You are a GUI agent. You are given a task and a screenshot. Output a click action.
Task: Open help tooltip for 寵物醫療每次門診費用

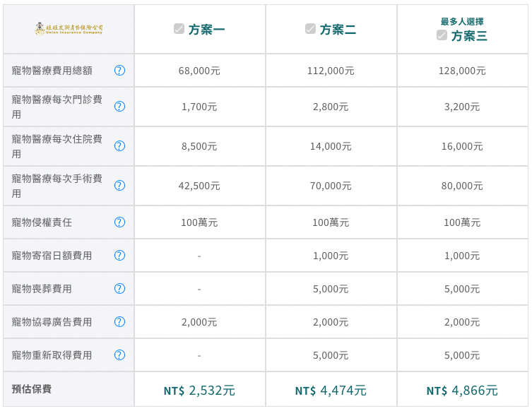coord(119,107)
